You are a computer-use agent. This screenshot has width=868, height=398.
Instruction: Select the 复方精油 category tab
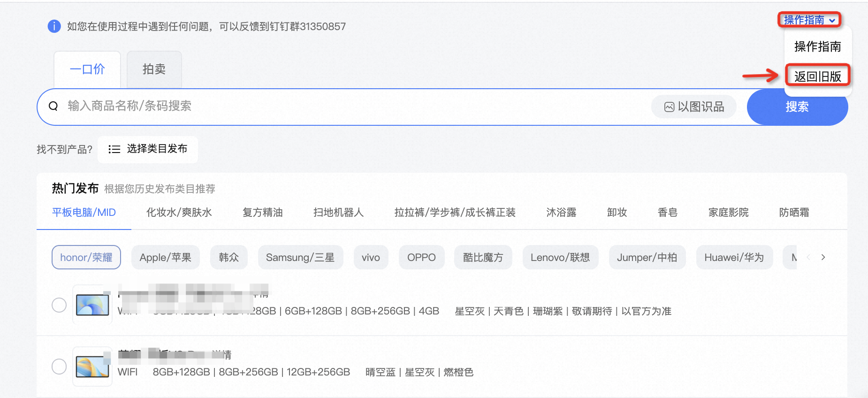click(x=263, y=213)
